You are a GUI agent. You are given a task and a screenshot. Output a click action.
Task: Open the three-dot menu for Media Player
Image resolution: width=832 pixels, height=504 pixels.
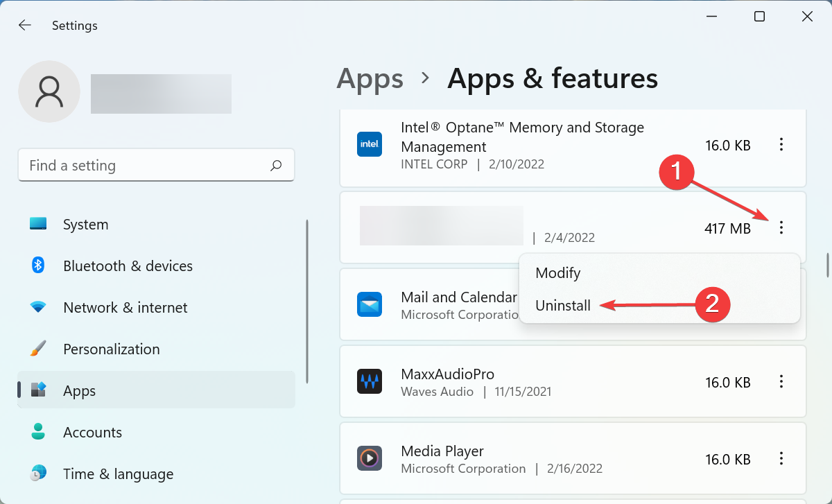[x=781, y=458]
